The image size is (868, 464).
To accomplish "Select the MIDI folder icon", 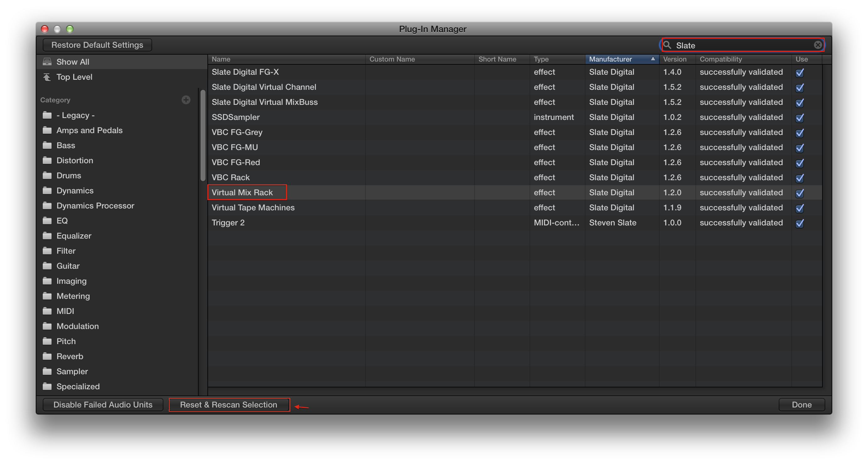I will click(x=47, y=311).
